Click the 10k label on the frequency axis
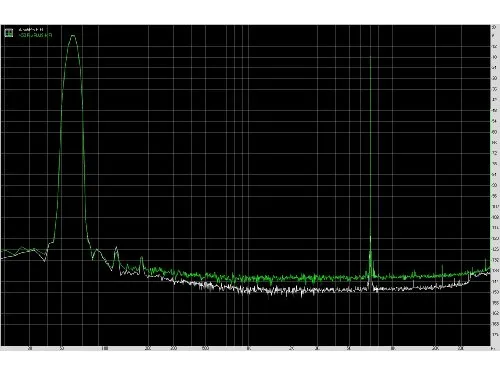The image size is (500, 375). (393, 349)
